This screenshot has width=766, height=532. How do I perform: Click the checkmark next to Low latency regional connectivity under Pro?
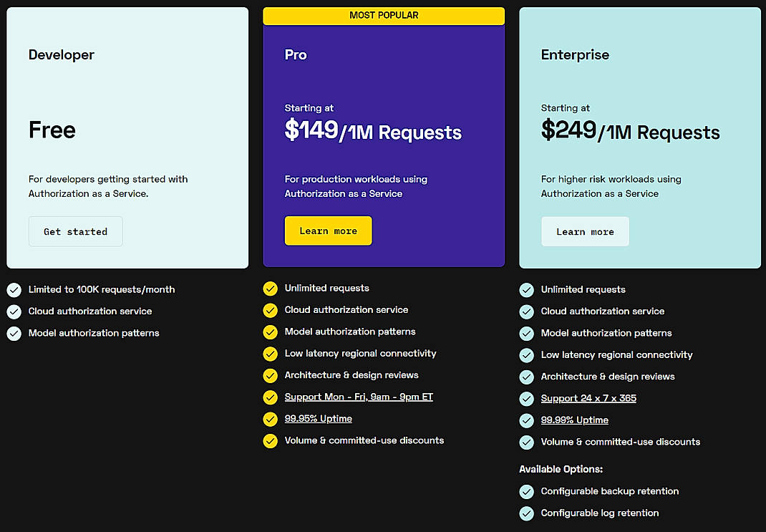[270, 354]
